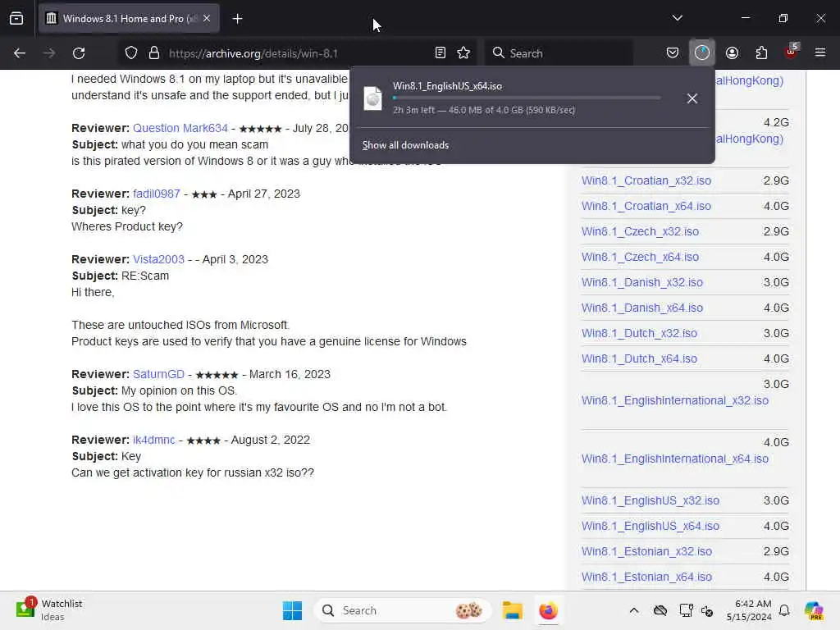The width and height of the screenshot is (840, 630).
Task: Click the taskbar Search box
Action: point(403,610)
